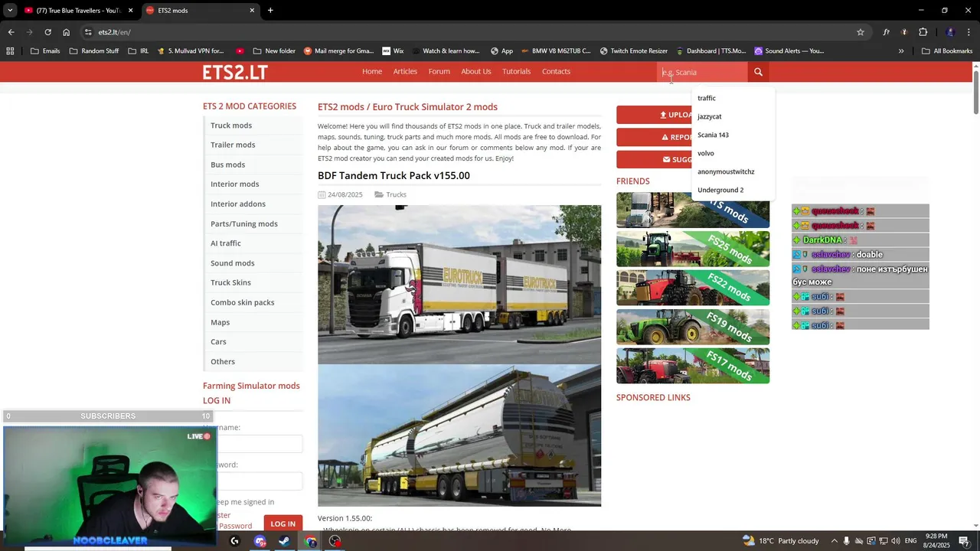Screen dimensions: 980x551
Task: Open the Emails bookmark folder
Action: coord(45,51)
